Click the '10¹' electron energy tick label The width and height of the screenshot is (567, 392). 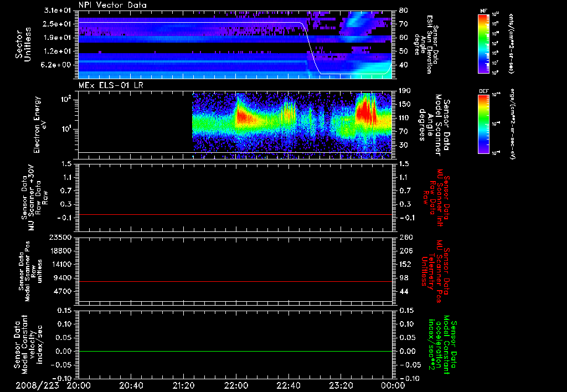click(x=65, y=129)
